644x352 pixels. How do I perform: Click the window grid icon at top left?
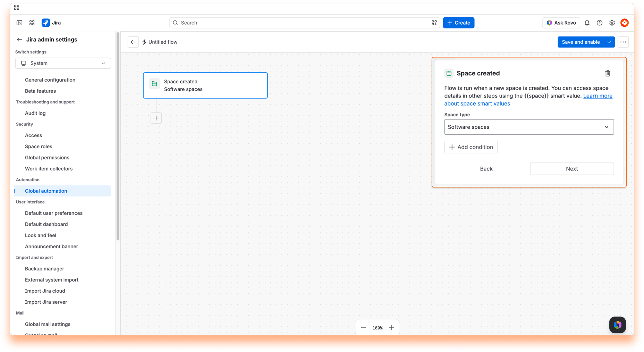17,7
